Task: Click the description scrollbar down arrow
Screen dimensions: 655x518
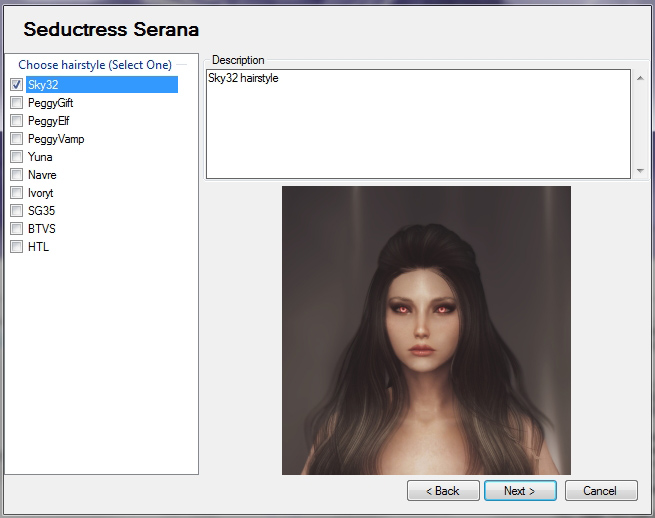Action: click(x=640, y=170)
